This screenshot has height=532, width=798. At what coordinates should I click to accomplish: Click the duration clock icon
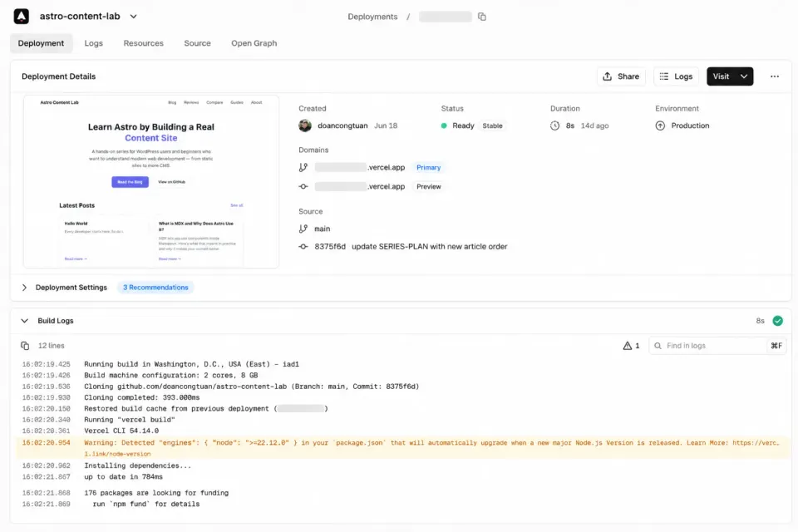tap(554, 126)
